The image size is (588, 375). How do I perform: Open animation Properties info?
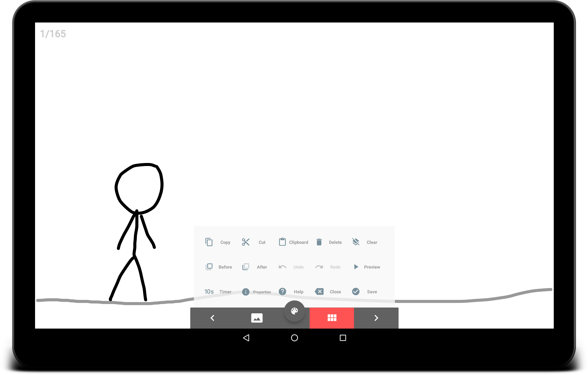tap(246, 292)
